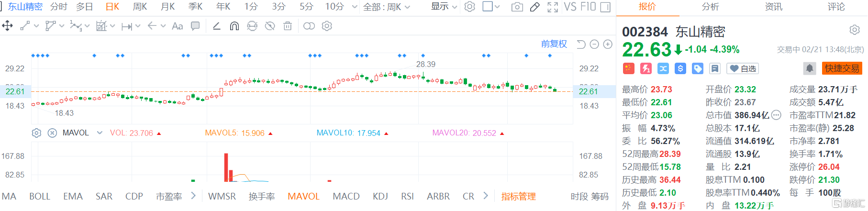Click the blue price tag icon

click(698, 68)
